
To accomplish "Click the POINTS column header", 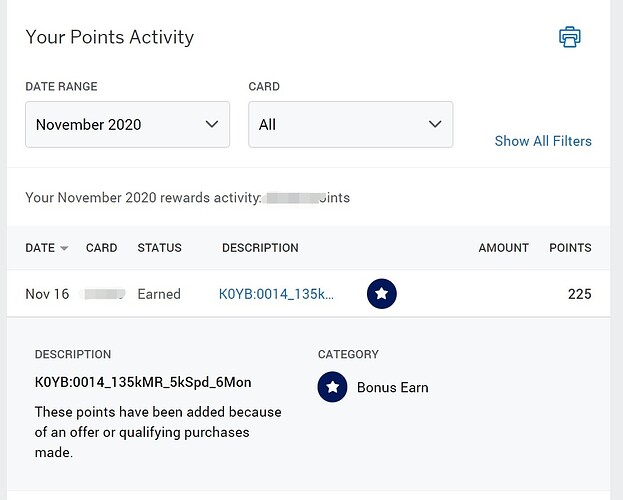I will [570, 248].
